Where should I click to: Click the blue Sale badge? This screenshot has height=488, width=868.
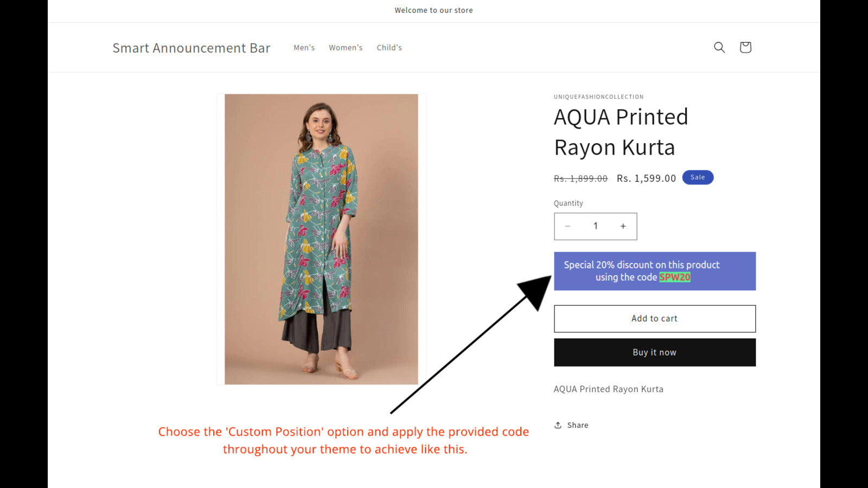pyautogui.click(x=698, y=177)
